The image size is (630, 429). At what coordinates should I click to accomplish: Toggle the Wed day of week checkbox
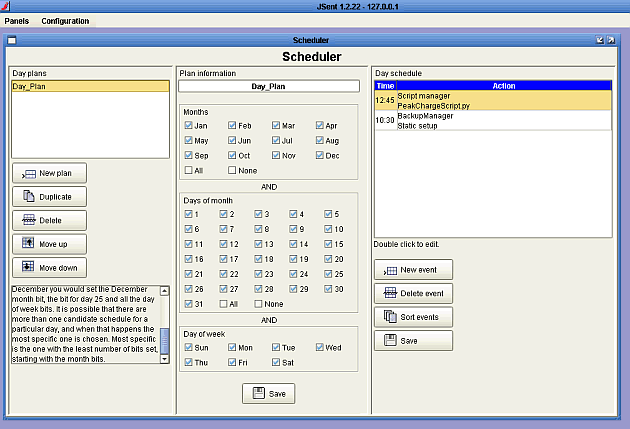click(319, 347)
